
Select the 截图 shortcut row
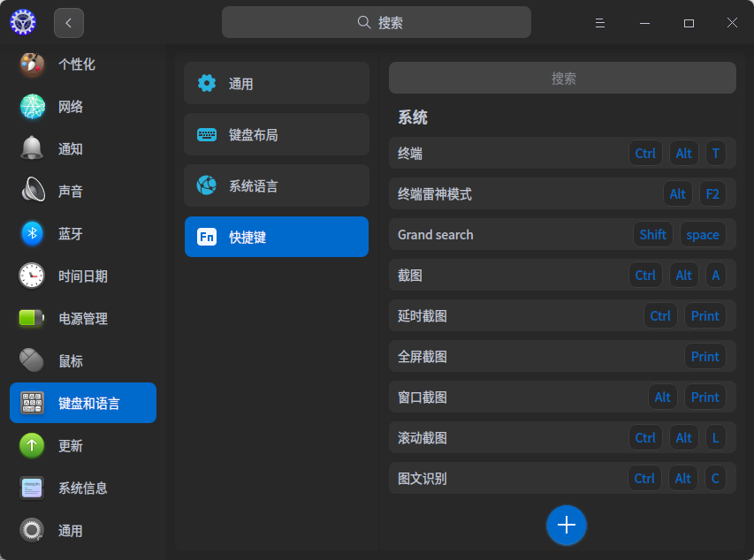[x=562, y=275]
